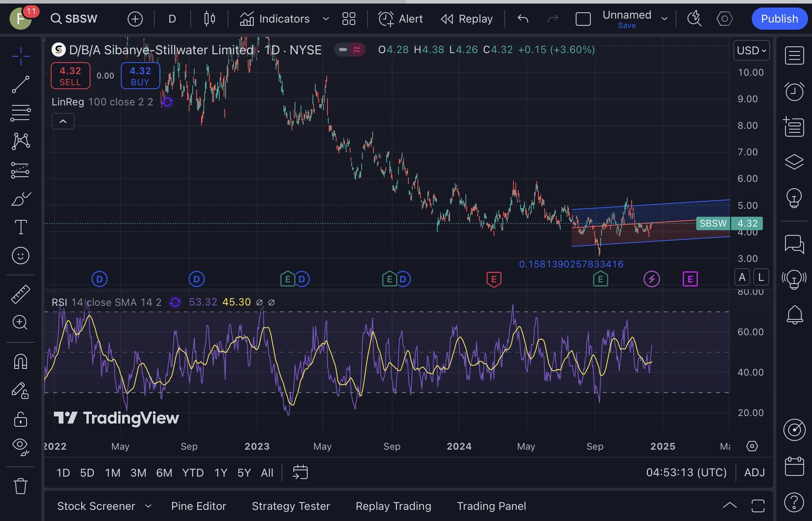Click the 4.32 SELL button
Viewport: 812px width, 521px height.
(x=70, y=76)
